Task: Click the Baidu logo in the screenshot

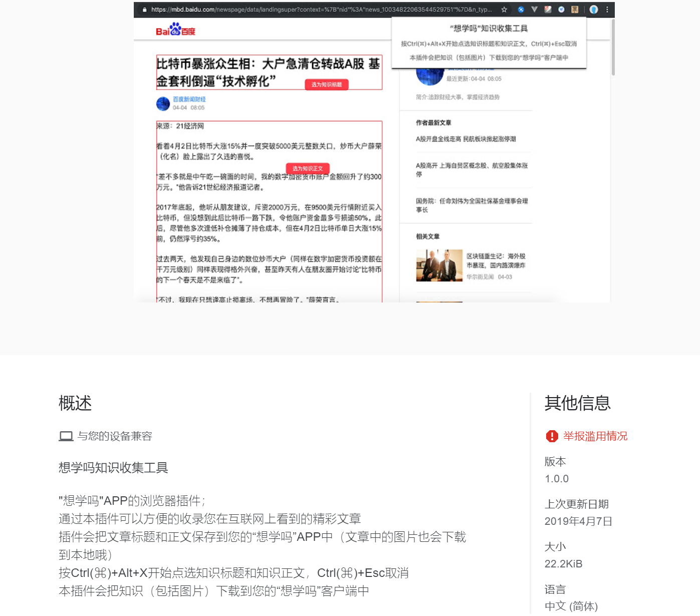Action: click(175, 30)
